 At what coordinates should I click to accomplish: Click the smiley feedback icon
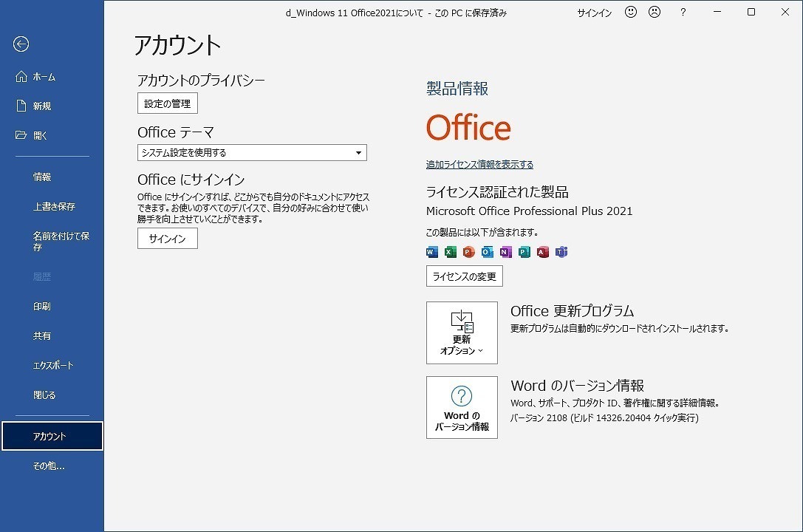629,13
